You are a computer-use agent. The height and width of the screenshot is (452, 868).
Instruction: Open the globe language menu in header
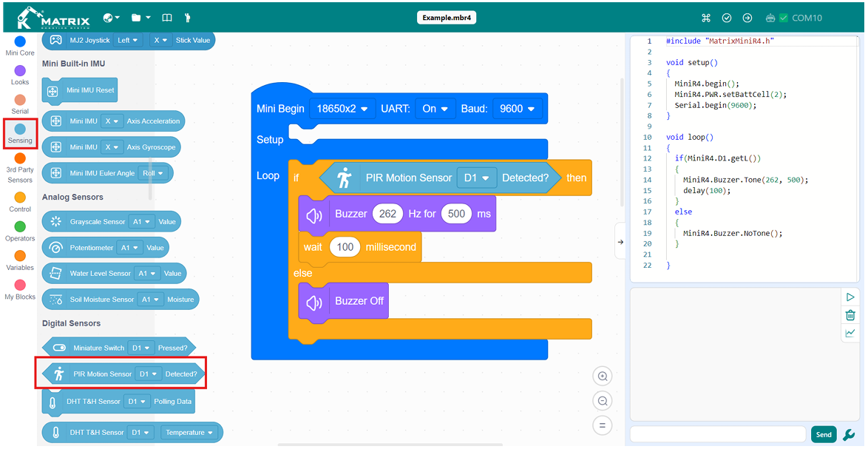[x=111, y=18]
